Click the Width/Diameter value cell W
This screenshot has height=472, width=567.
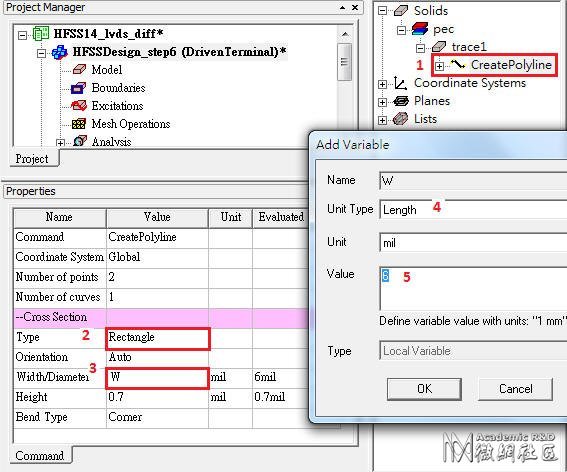pyautogui.click(x=158, y=378)
